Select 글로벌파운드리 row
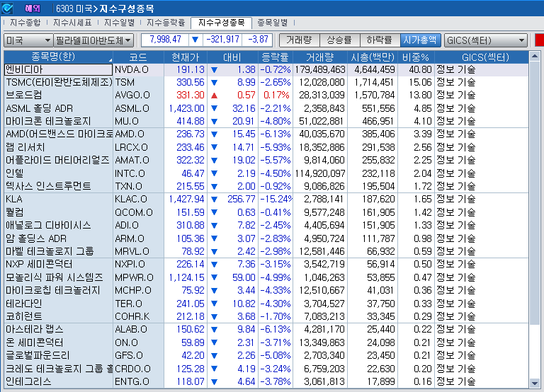544x392 pixels. (266, 355)
